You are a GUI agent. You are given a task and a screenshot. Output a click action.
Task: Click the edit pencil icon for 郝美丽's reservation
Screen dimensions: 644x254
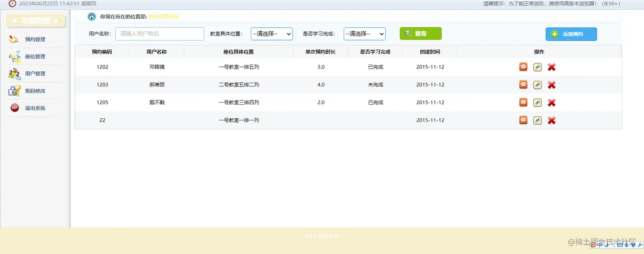tap(537, 85)
